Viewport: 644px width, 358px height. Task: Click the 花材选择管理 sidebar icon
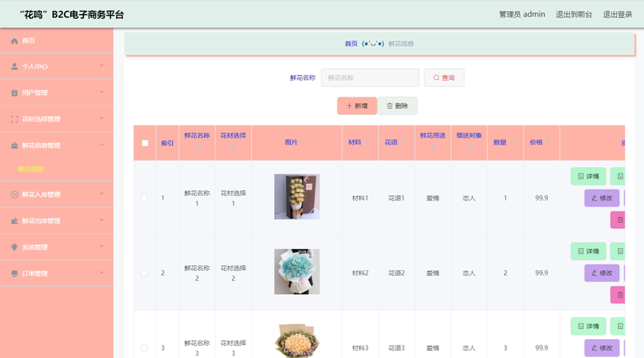[x=15, y=119]
